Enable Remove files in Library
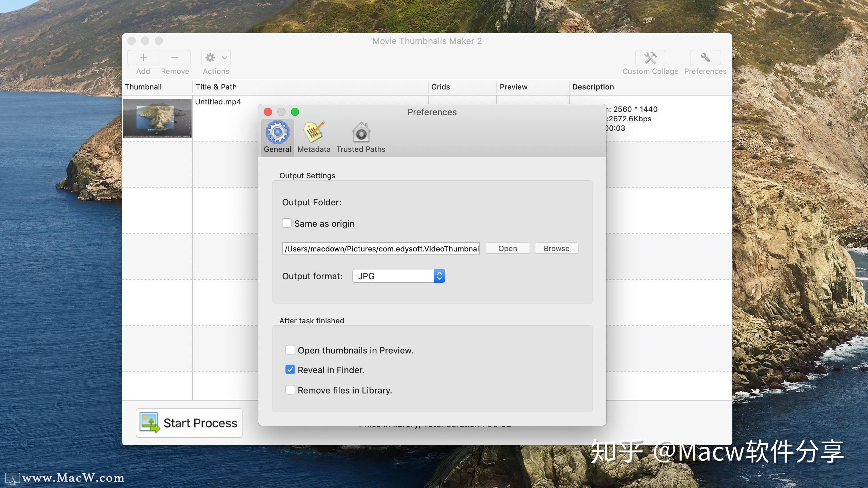Screen dimensions: 868x488 290,390
